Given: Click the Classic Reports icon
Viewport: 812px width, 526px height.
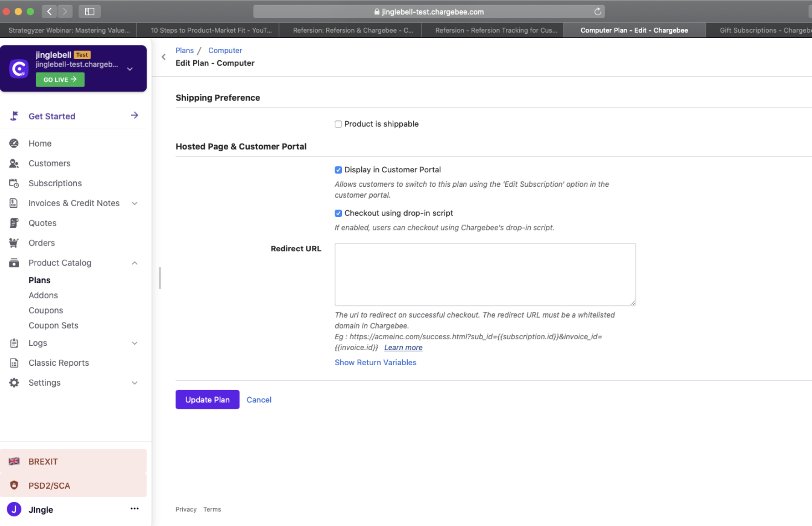Looking at the screenshot, I should point(14,363).
